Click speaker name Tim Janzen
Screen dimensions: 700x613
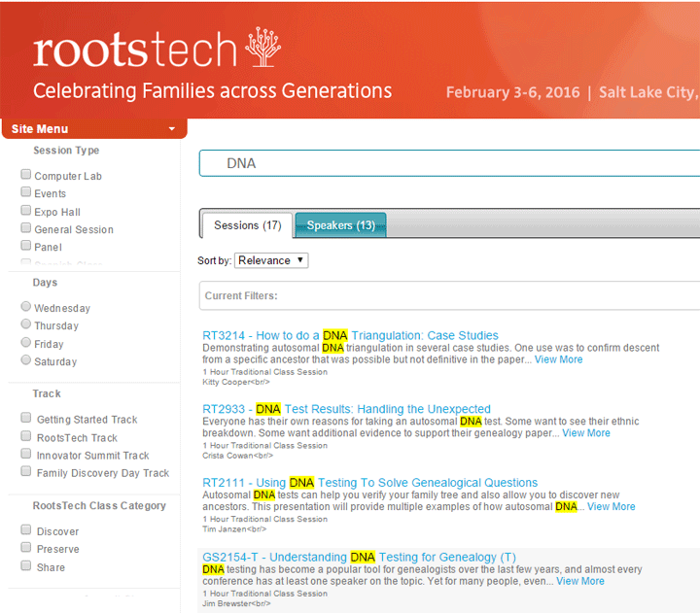coord(225,529)
